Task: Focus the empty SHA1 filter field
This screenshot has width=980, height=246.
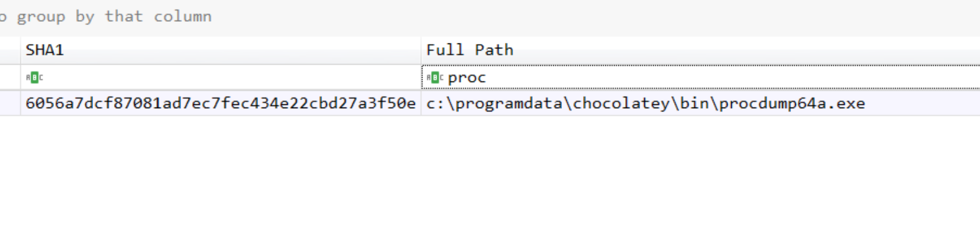Action: click(231, 78)
